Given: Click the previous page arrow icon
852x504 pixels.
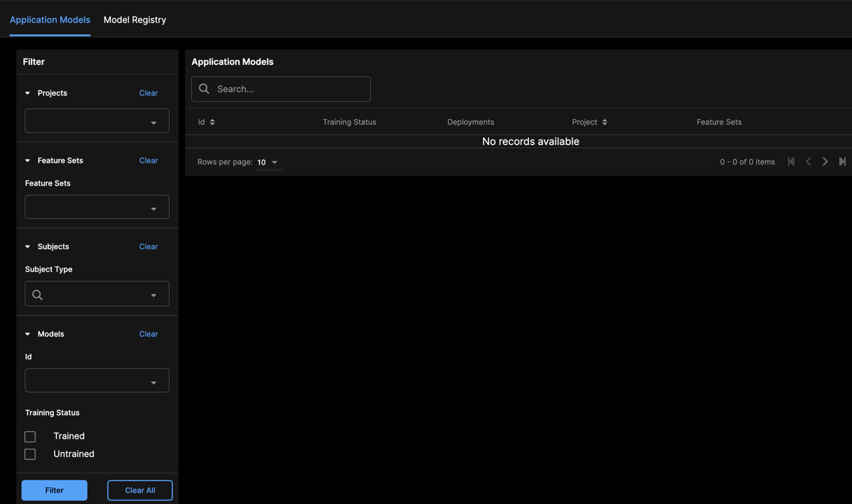Looking at the screenshot, I should (808, 161).
